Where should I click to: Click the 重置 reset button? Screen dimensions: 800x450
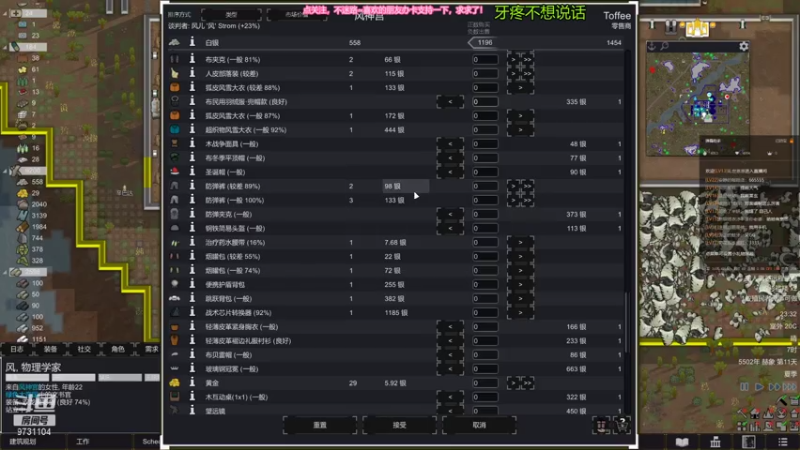[x=320, y=425]
